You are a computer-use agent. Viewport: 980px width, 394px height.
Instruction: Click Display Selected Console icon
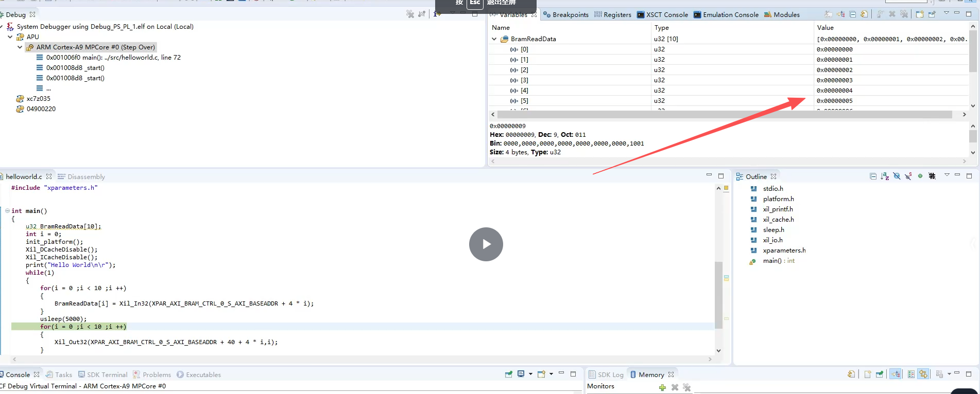pos(521,374)
